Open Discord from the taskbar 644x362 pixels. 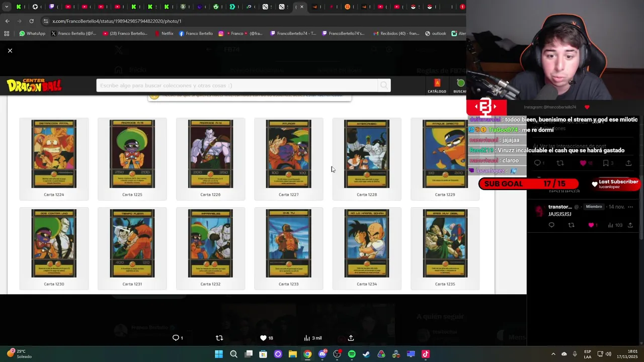point(323,354)
